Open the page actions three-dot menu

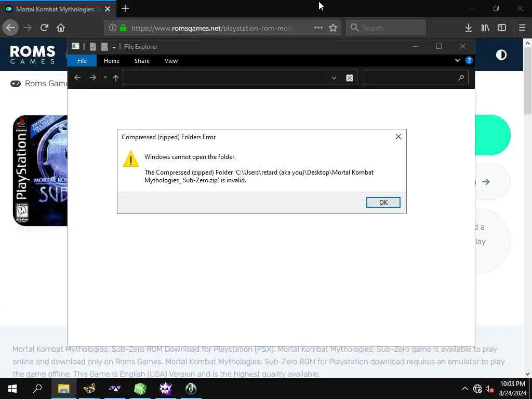pyautogui.click(x=318, y=28)
